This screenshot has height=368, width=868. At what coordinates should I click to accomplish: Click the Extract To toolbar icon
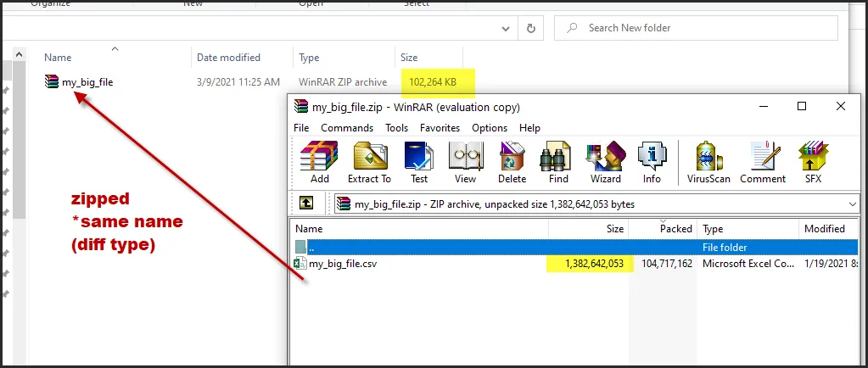[369, 162]
